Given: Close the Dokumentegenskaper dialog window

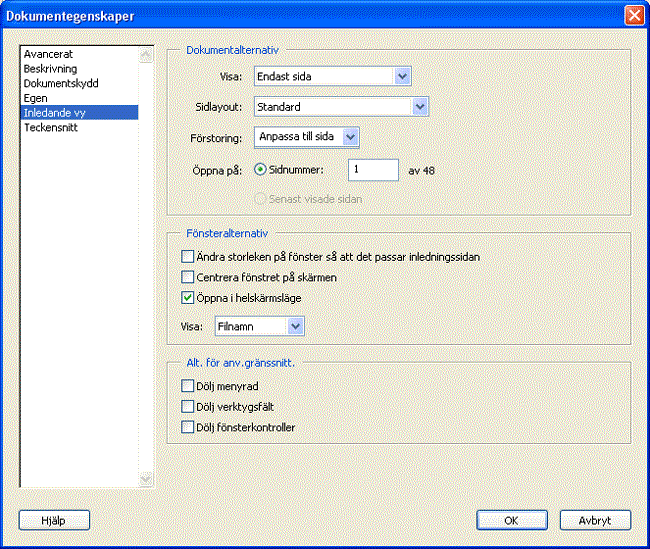Looking at the screenshot, I should click(633, 16).
